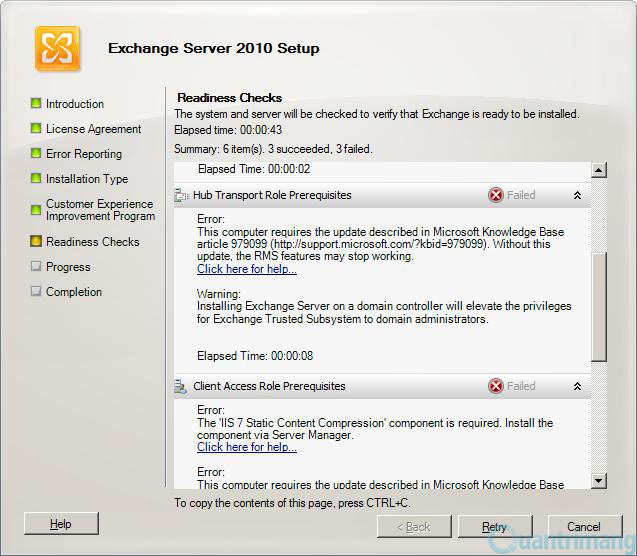Select the Error Reporting step label
This screenshot has height=556, width=637.
click(84, 154)
